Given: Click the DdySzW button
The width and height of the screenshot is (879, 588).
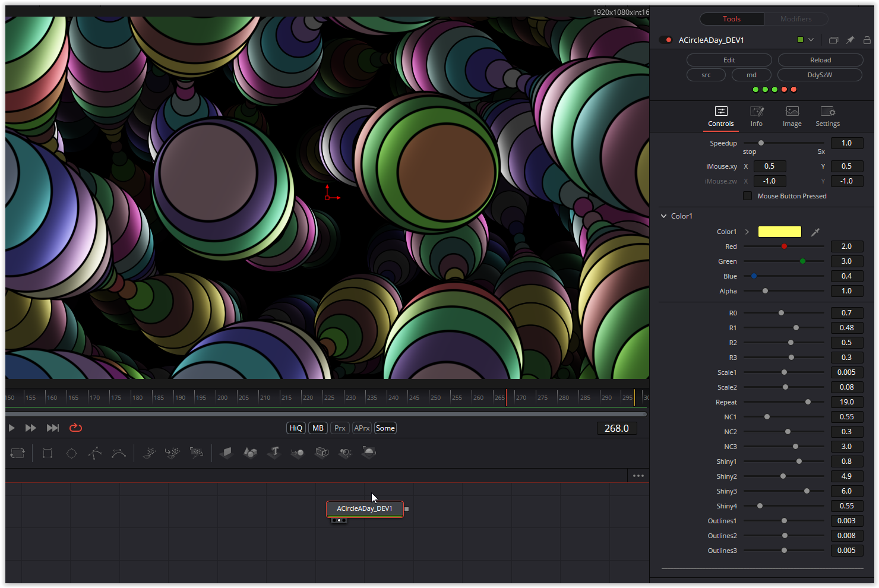Looking at the screenshot, I should point(820,75).
